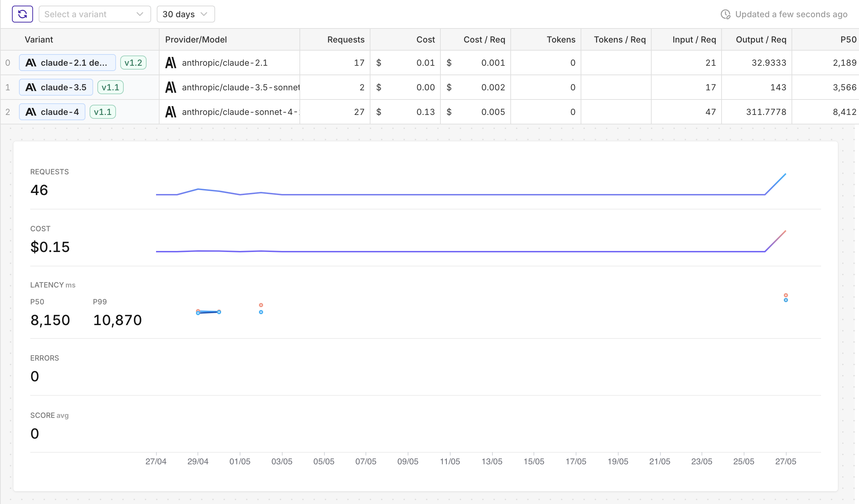The width and height of the screenshot is (859, 504).
Task: Click Anthropic logo in claude-2.1 variant tag
Action: 31,63
